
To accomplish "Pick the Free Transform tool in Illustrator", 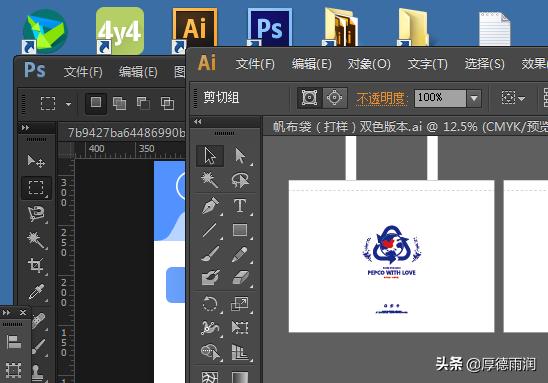I will [x=240, y=328].
